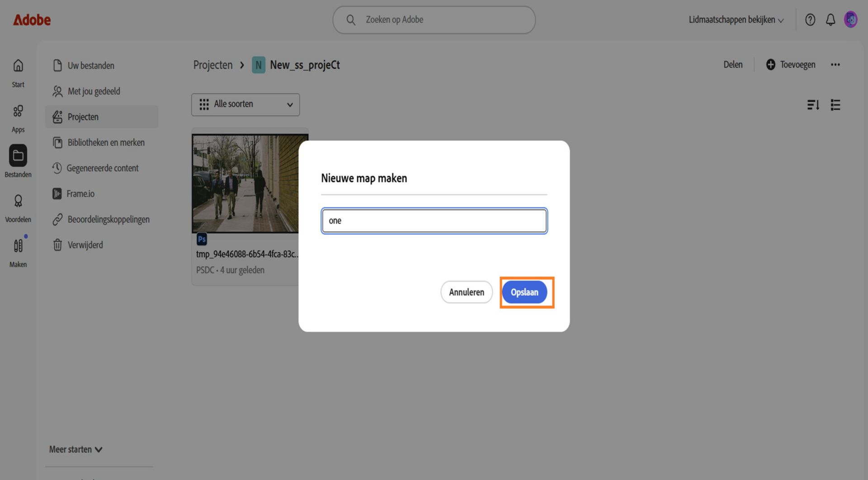Click the Adobe logo
This screenshot has width=868, height=480.
point(32,20)
